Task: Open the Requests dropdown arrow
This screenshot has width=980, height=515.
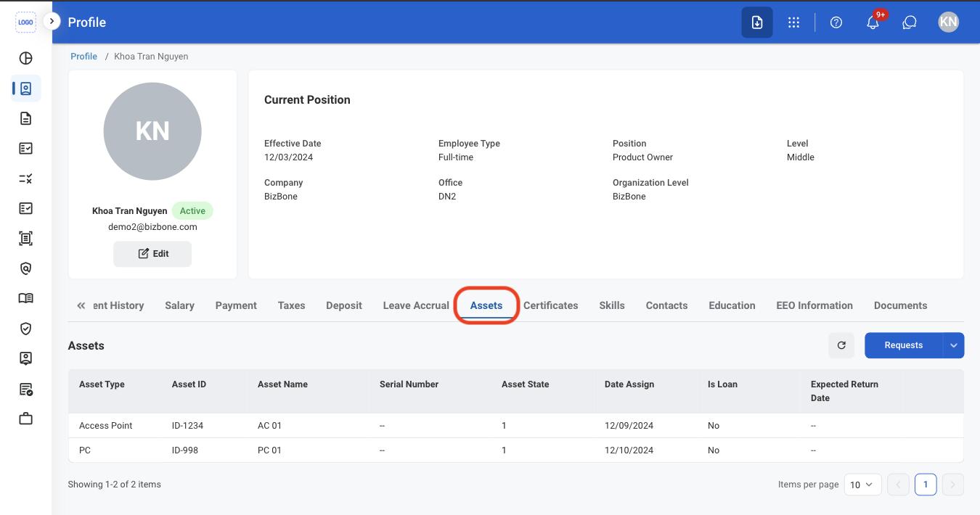Action: (x=954, y=345)
